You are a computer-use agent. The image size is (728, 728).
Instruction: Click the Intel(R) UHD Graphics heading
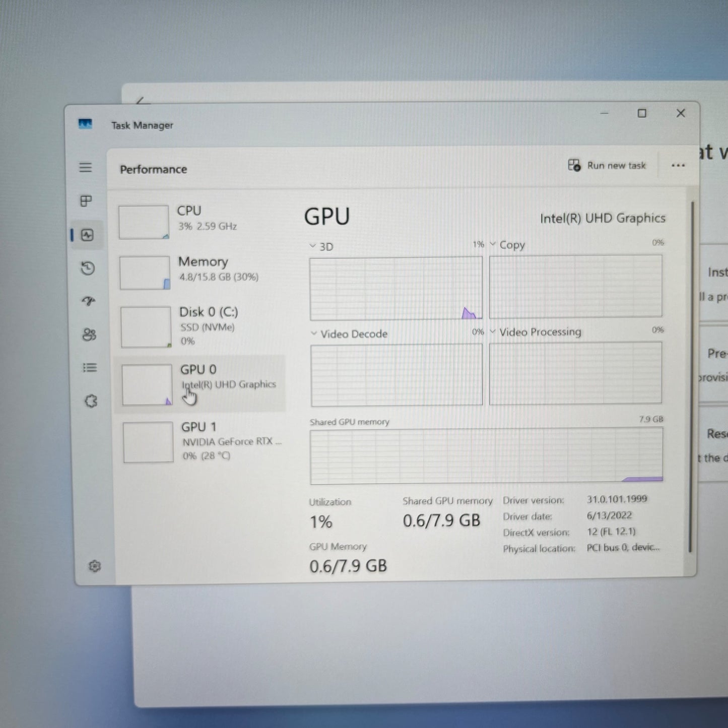click(603, 218)
